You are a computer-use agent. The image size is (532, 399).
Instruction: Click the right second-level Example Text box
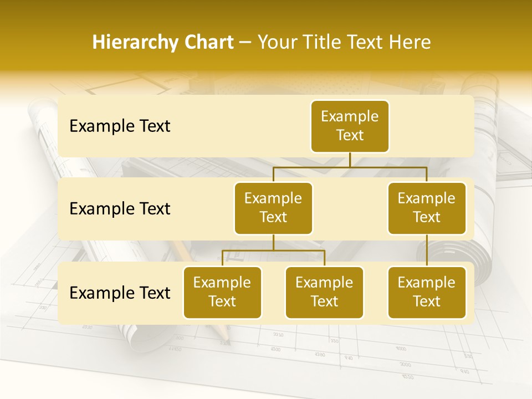pos(427,208)
